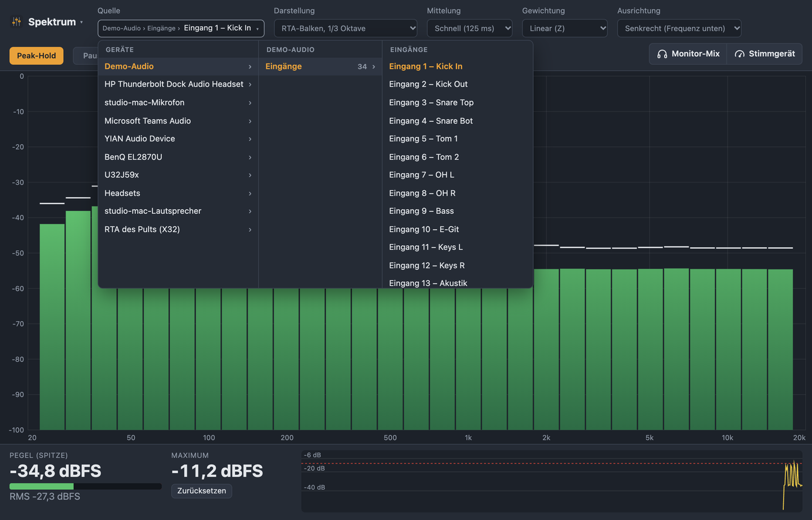Open the Darstellung dropdown
Image resolution: width=812 pixels, height=520 pixels.
click(346, 28)
